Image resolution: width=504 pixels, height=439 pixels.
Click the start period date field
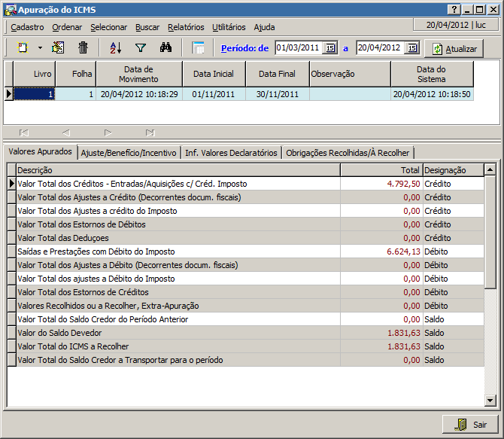point(299,48)
